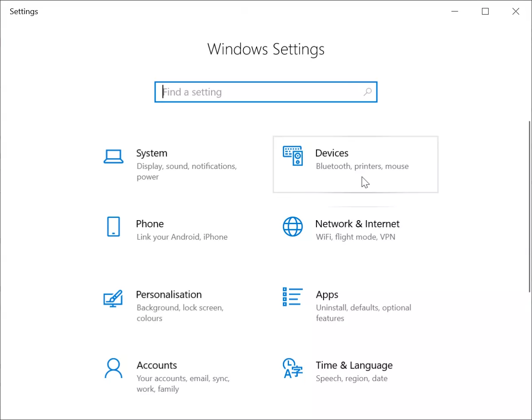Image resolution: width=532 pixels, height=420 pixels.
Task: Close the Settings window
Action: coord(516,12)
